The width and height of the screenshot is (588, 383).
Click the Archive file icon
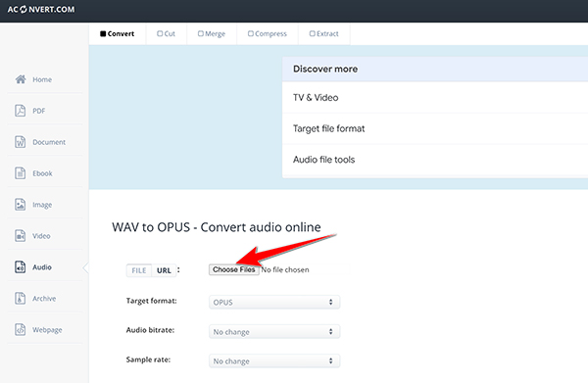pos(21,299)
